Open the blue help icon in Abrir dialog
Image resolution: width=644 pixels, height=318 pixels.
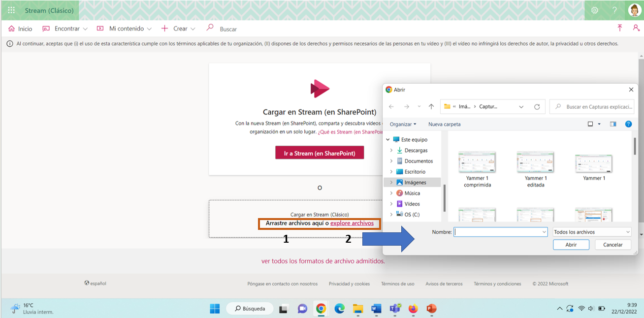coord(629,124)
